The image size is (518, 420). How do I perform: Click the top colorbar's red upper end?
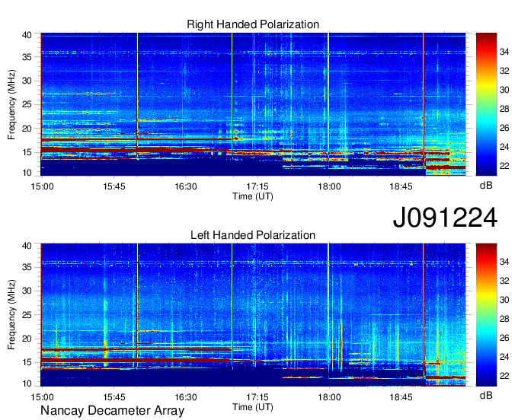pyautogui.click(x=486, y=38)
